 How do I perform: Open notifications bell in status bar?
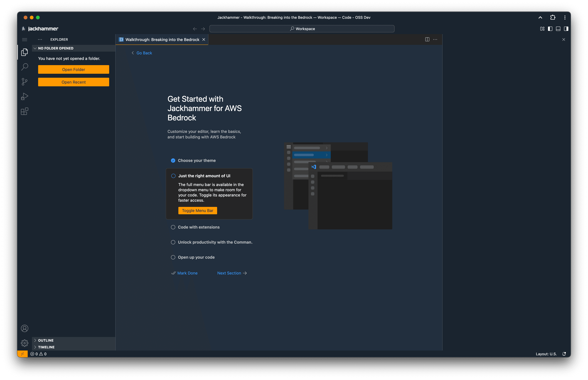click(564, 354)
